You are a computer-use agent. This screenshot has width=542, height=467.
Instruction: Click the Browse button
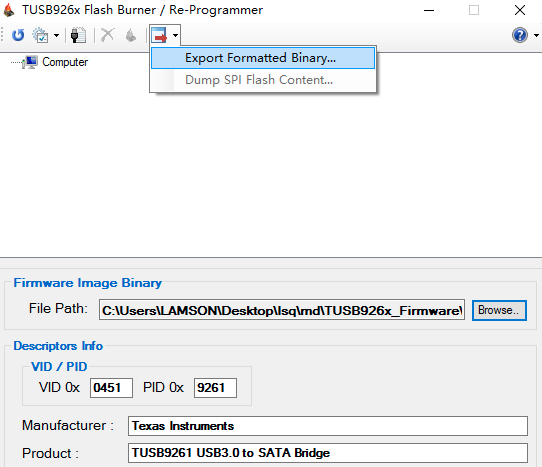click(x=499, y=310)
